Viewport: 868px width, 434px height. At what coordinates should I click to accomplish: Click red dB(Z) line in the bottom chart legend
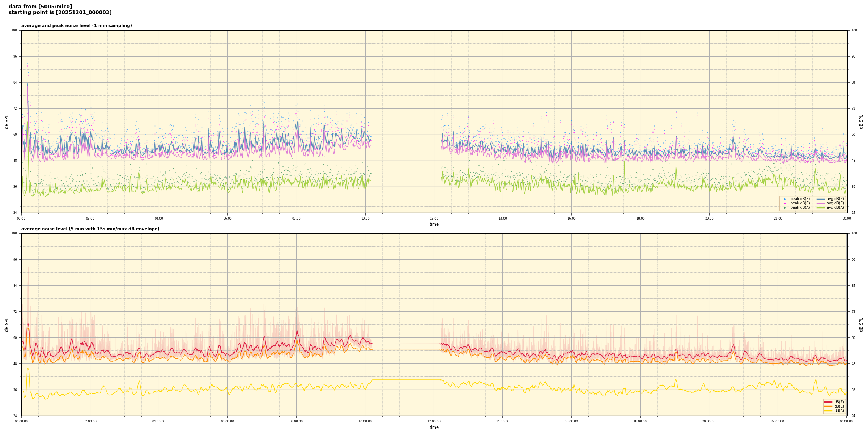[828, 402]
